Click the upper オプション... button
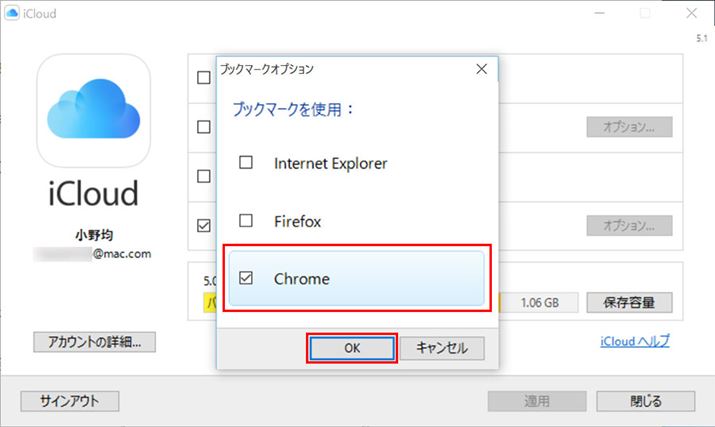The width and height of the screenshot is (715, 427). [x=628, y=127]
